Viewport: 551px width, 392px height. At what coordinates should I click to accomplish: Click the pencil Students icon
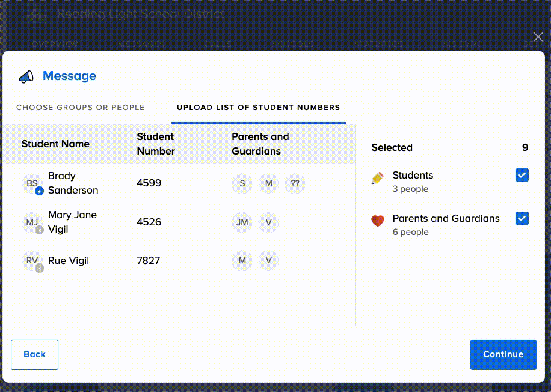tap(378, 178)
